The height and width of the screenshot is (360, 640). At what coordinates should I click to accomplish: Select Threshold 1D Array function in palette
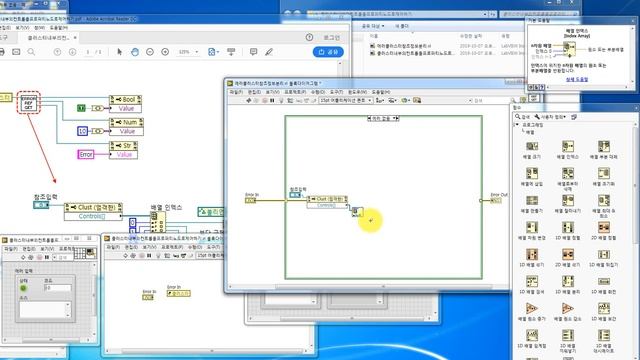531,336
